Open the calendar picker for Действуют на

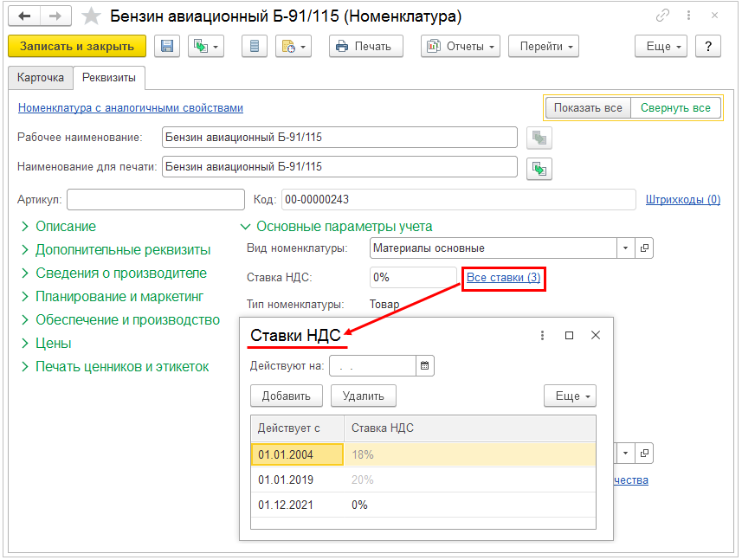coord(425,366)
